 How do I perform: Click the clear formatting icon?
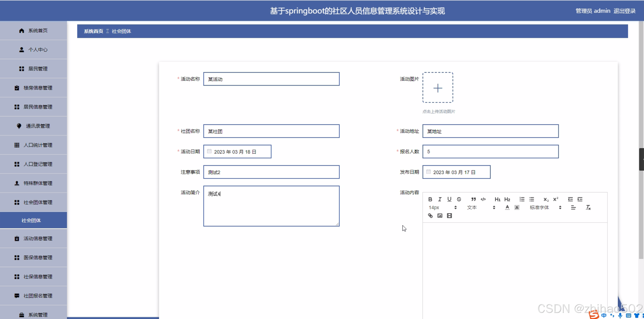click(x=588, y=207)
